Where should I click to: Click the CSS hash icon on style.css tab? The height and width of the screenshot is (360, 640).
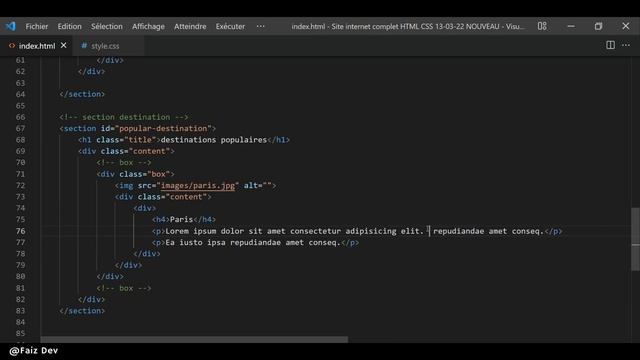click(x=84, y=46)
